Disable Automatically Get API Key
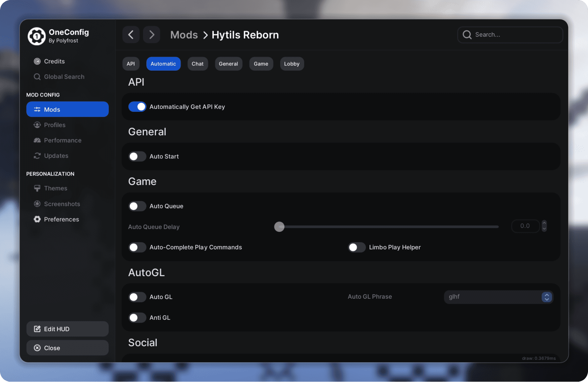 tap(137, 107)
